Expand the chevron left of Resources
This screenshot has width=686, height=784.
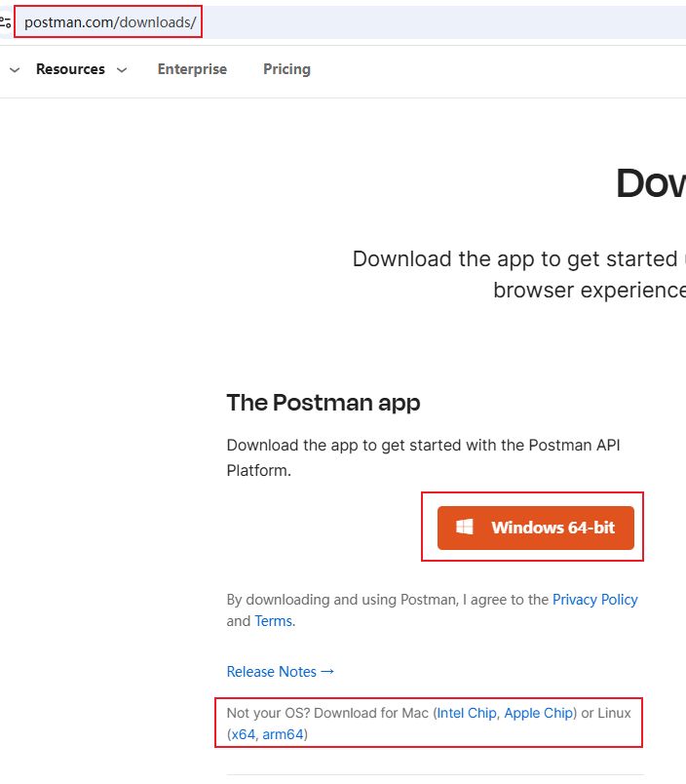click(15, 70)
